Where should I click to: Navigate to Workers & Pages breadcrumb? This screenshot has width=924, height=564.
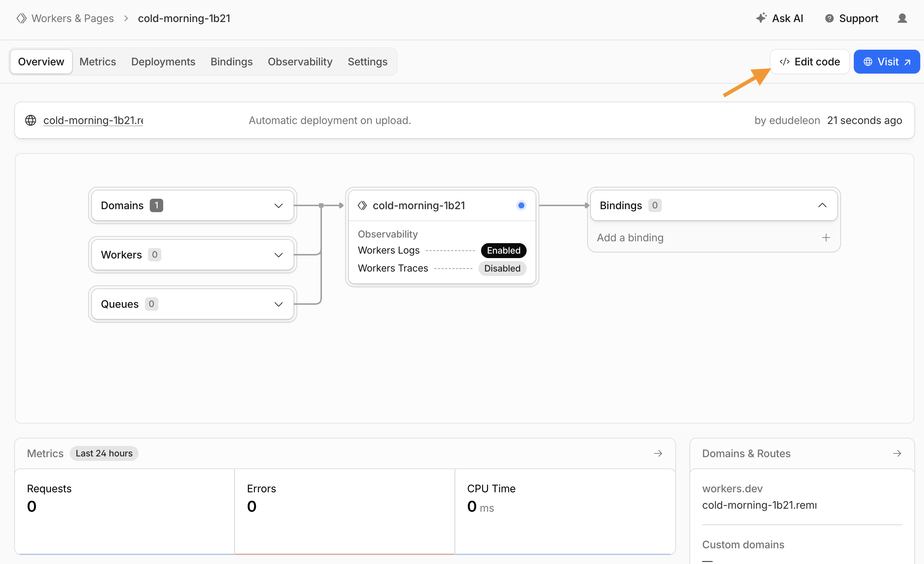72,18
